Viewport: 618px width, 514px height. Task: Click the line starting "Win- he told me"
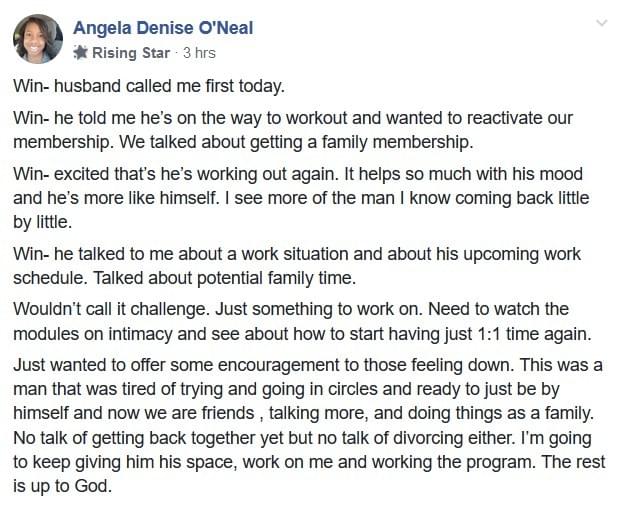293,118
